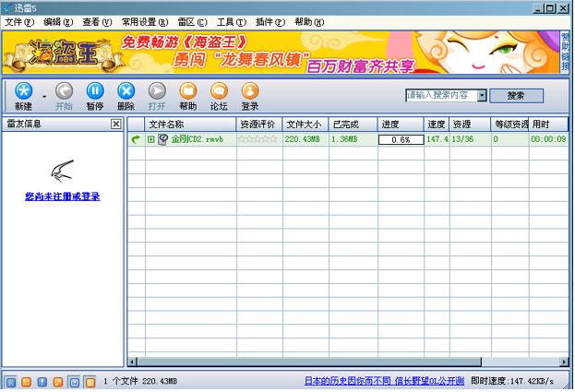
Task: Sort by the 资源 column header
Action: click(x=470, y=125)
